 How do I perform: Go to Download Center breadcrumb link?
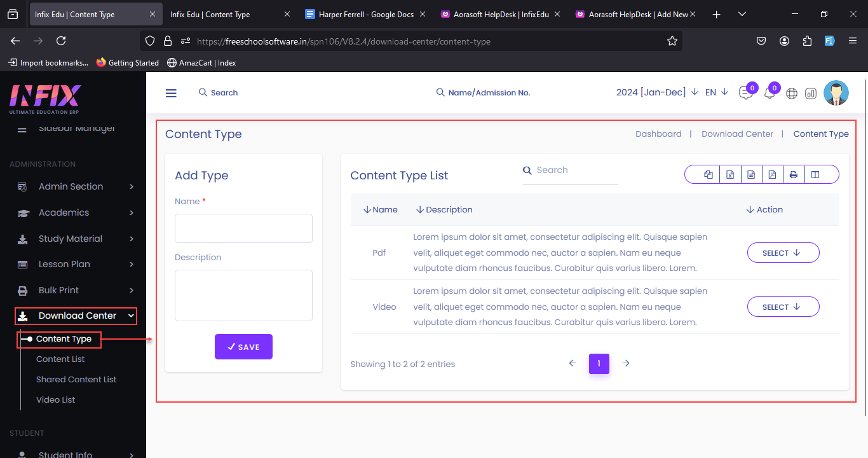click(x=737, y=134)
